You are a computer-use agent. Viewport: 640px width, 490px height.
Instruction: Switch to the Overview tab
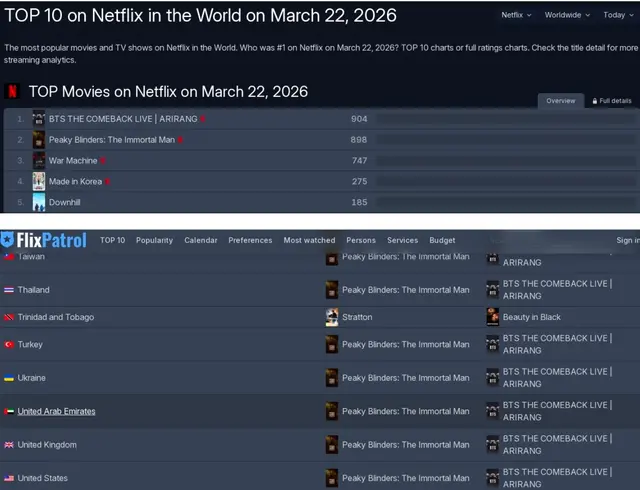tap(561, 101)
